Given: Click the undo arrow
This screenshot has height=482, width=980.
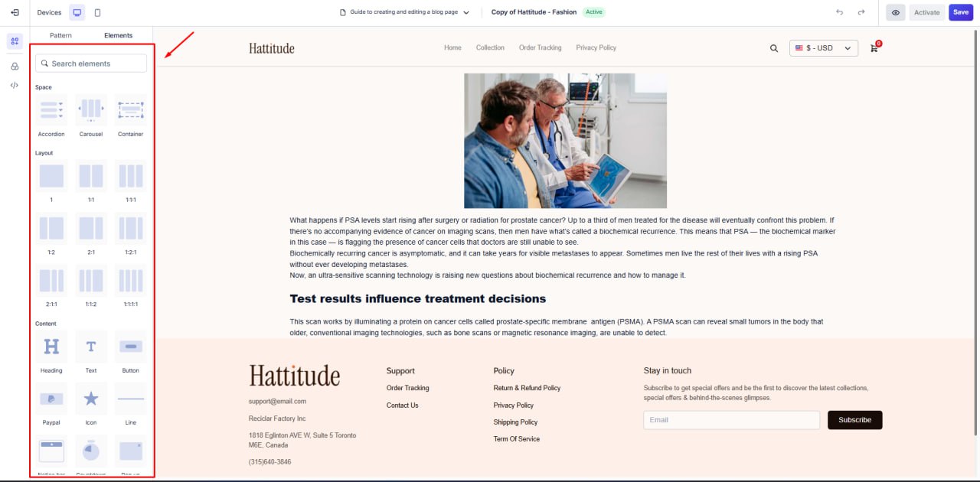Looking at the screenshot, I should coord(840,12).
